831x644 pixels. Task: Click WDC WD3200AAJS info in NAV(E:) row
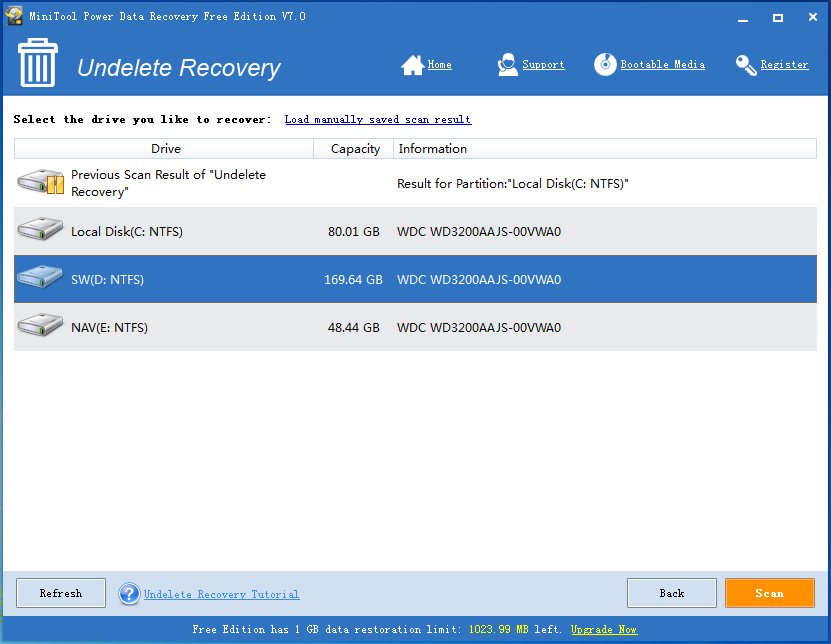click(x=479, y=328)
